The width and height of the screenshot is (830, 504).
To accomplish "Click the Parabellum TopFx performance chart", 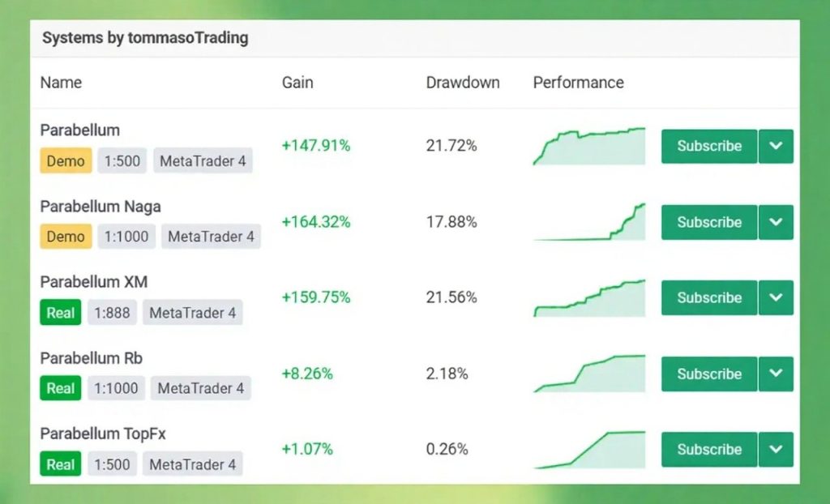I will pos(589,450).
